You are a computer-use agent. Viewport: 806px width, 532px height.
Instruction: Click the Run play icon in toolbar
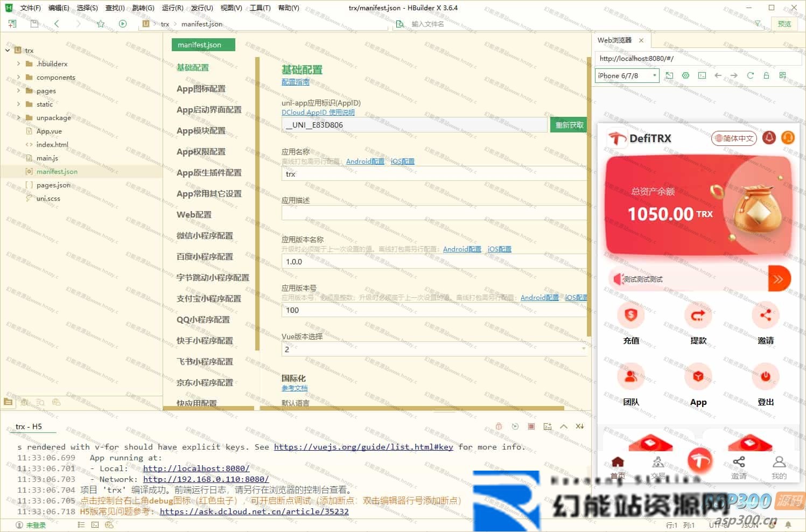(x=123, y=24)
